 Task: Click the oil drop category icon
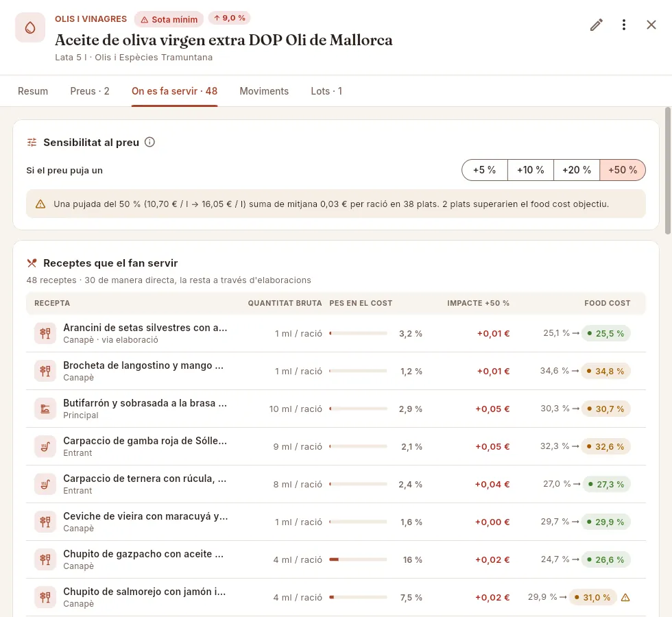(30, 27)
